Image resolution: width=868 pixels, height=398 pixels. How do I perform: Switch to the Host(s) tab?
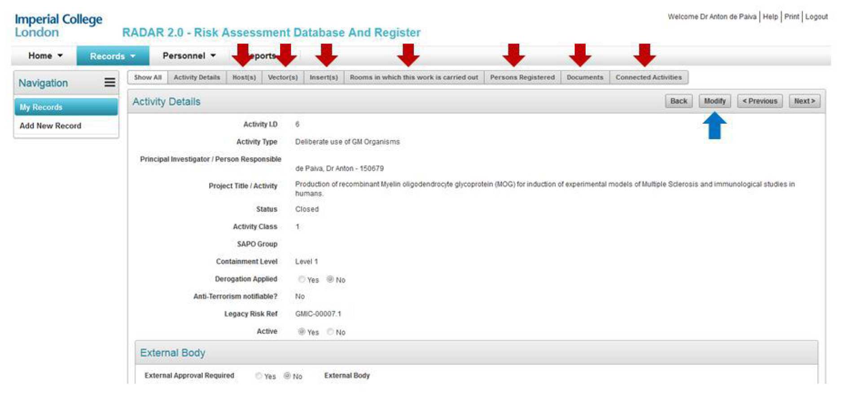(x=244, y=77)
